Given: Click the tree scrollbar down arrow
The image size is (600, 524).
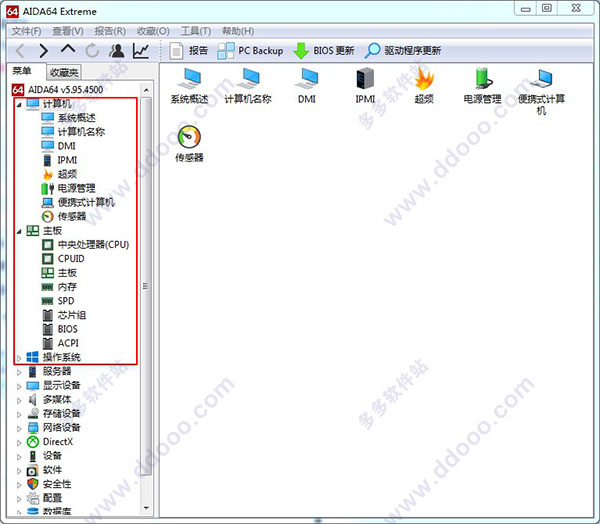Looking at the screenshot, I should pyautogui.click(x=147, y=508).
